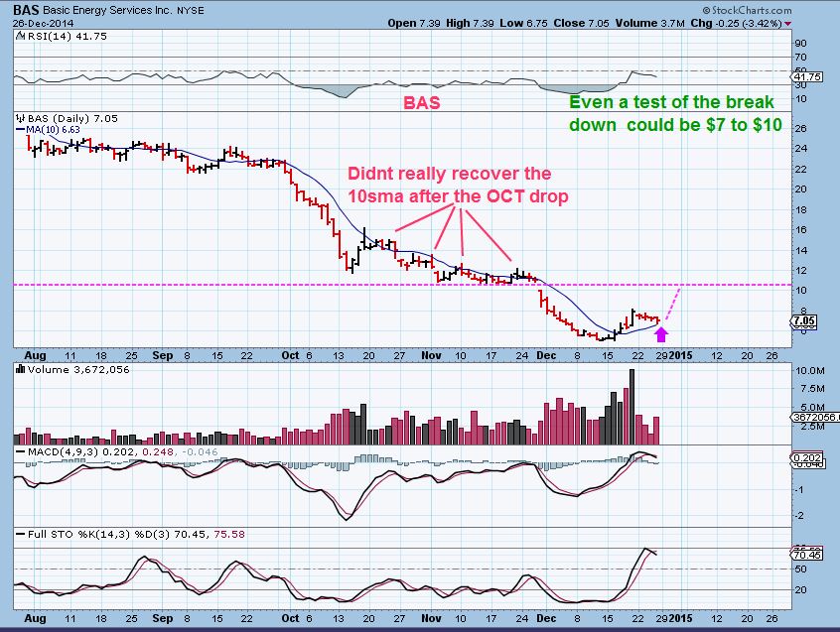
Task: Select the 'BAS Basic Energy Services Inc. NYSE' title
Action: [x=108, y=10]
